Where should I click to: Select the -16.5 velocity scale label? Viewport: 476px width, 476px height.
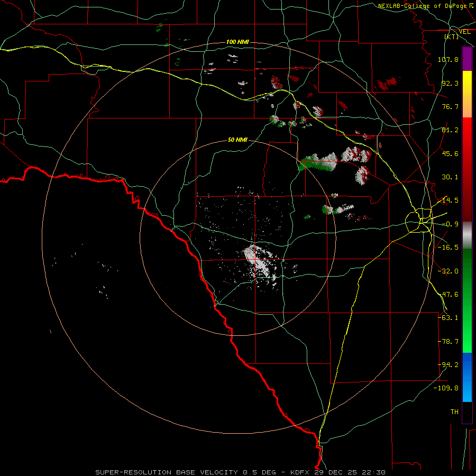click(448, 248)
